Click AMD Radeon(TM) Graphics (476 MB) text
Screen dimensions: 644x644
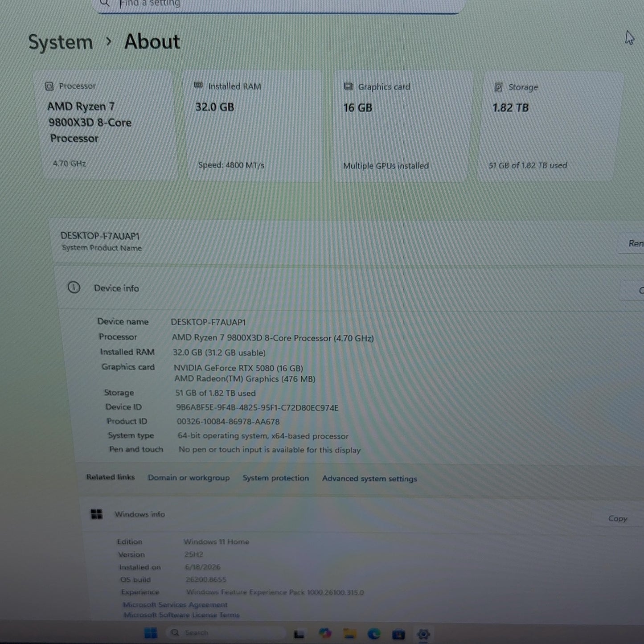(245, 379)
